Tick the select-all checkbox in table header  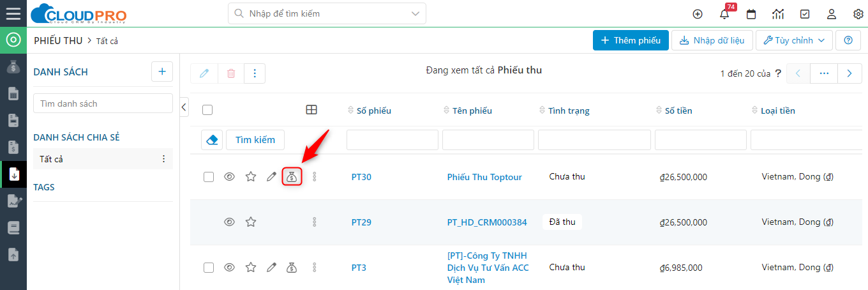coord(207,110)
